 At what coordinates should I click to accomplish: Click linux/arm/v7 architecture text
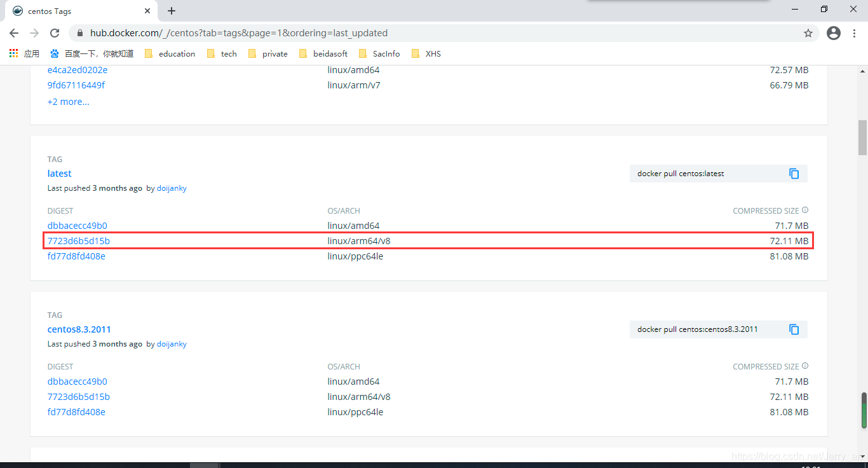[354, 85]
